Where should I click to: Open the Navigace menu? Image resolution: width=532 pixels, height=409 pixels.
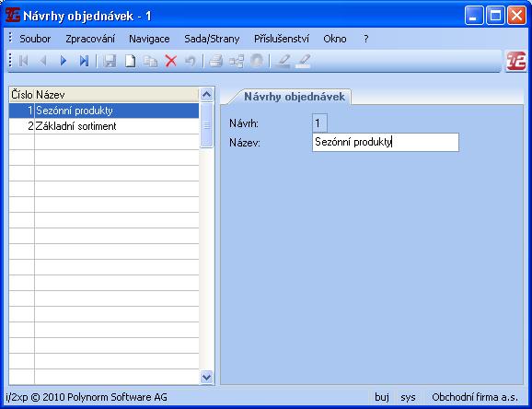149,39
